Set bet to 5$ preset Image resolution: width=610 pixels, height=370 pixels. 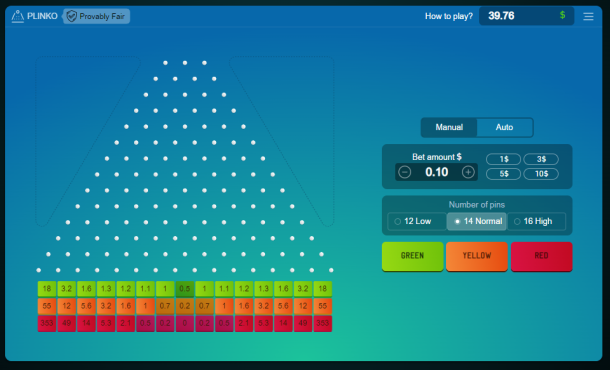[503, 174]
